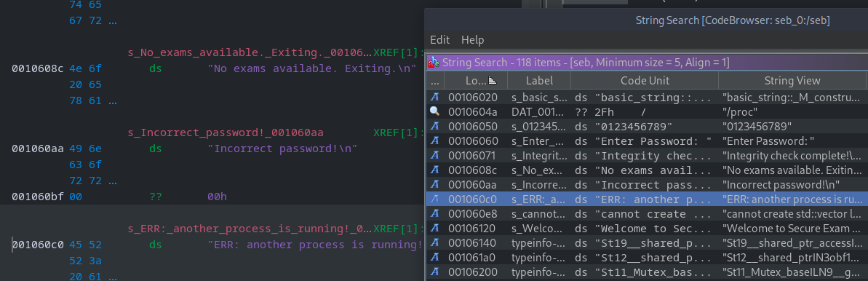868x281 pixels.
Task: Click label s_012345... in the table
Action: point(539,127)
